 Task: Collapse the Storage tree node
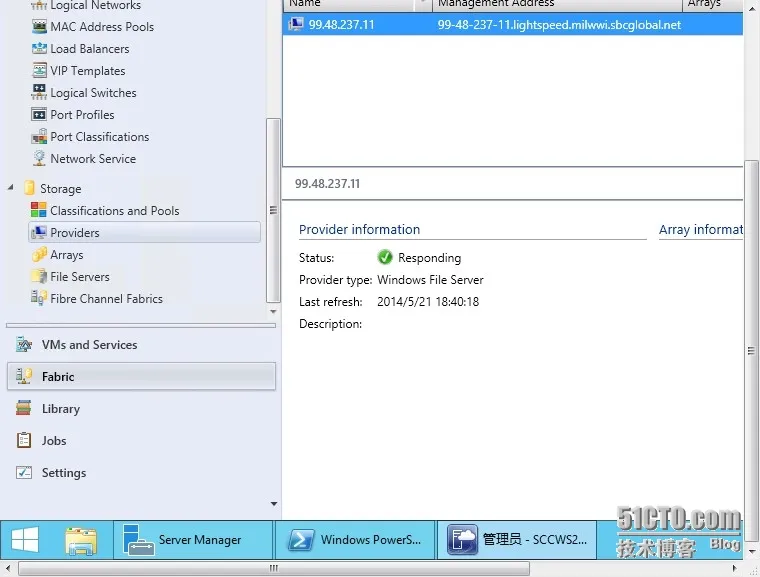click(x=11, y=187)
